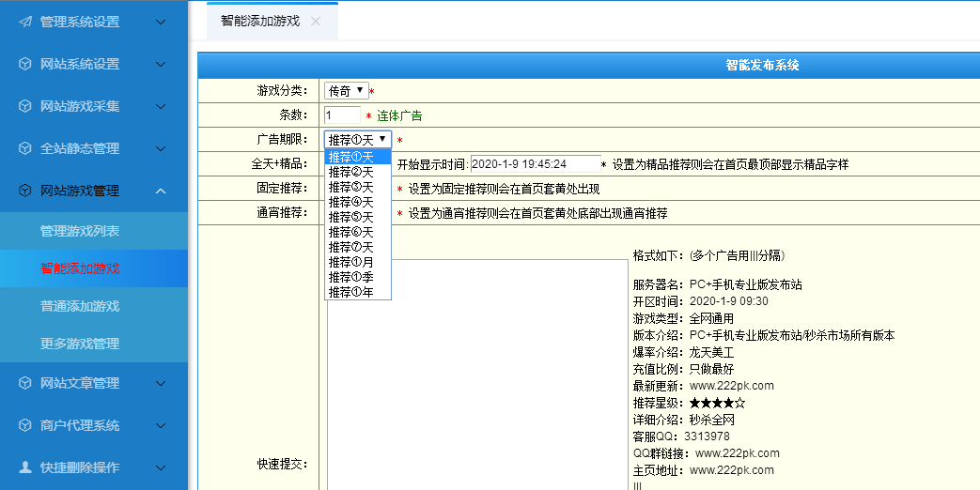Image resolution: width=980 pixels, height=490 pixels.
Task: Open the 游戏分类 dropdown showing 传奇
Action: 347,90
